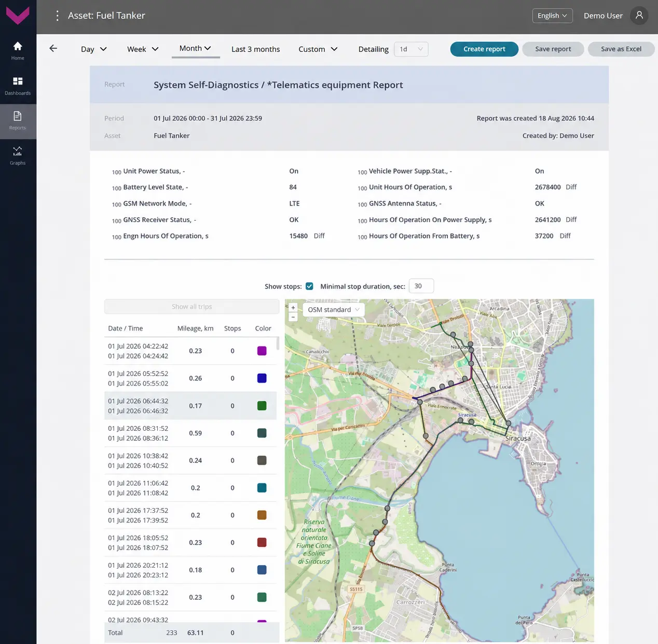The height and width of the screenshot is (644, 658).
Task: Click the blue swatch of the 20:21:12 trip
Action: [262, 570]
